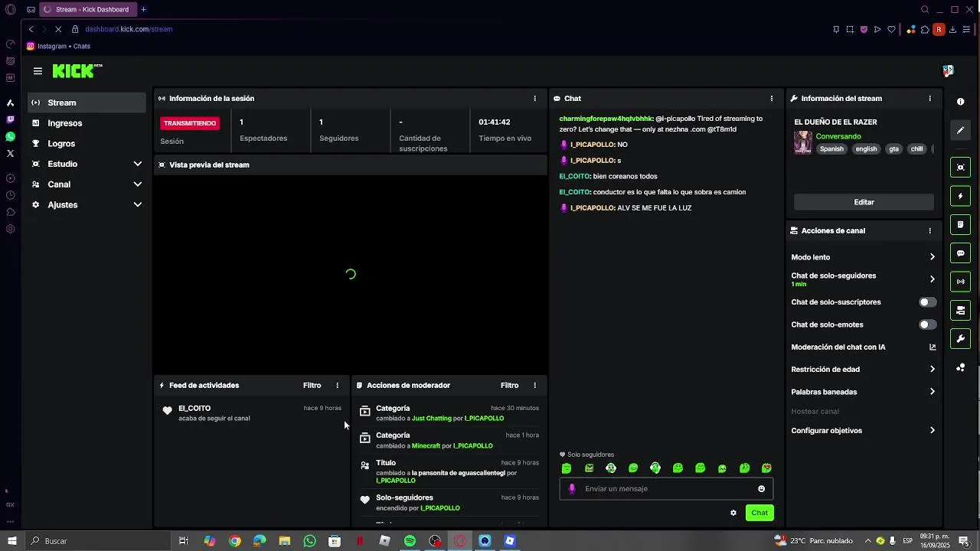Open the info icon in the right toolbar
The height and width of the screenshot is (551, 980).
960,102
